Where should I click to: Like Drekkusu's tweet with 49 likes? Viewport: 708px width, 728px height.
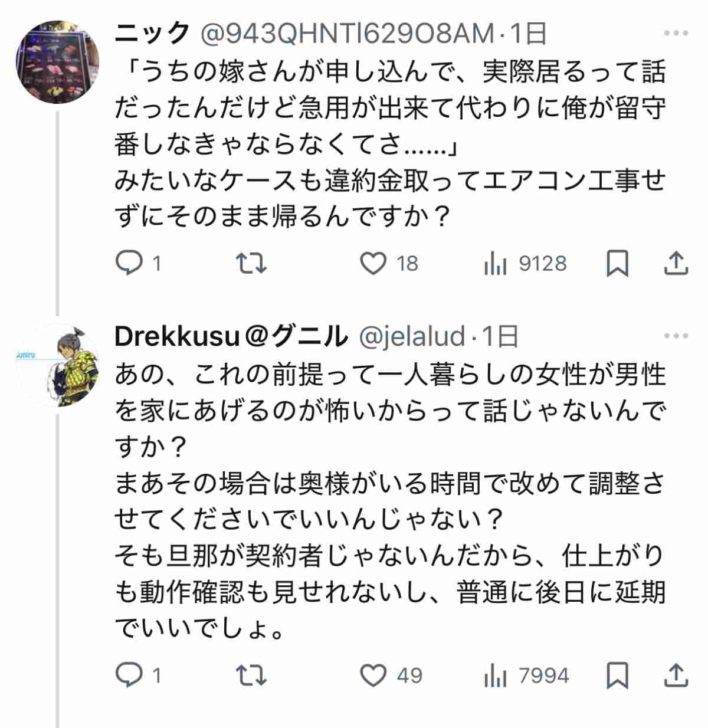[373, 675]
